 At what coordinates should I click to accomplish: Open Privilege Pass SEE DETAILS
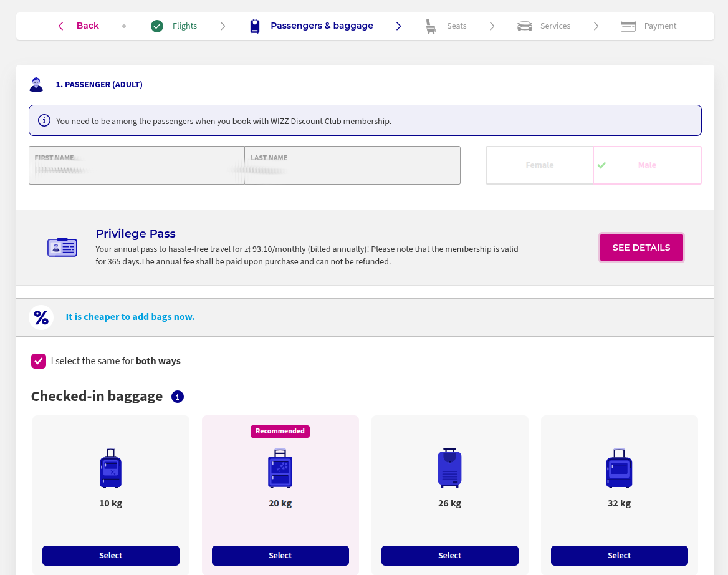pos(641,248)
